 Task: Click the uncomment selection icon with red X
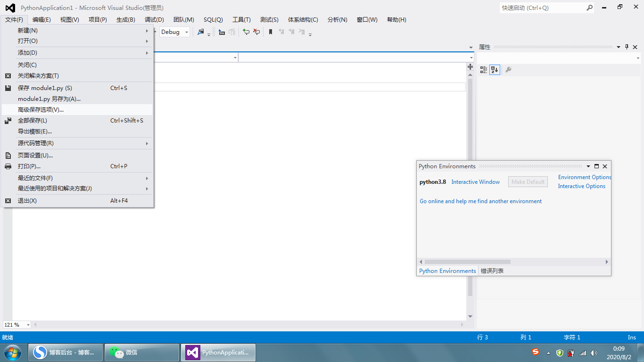[x=256, y=32]
